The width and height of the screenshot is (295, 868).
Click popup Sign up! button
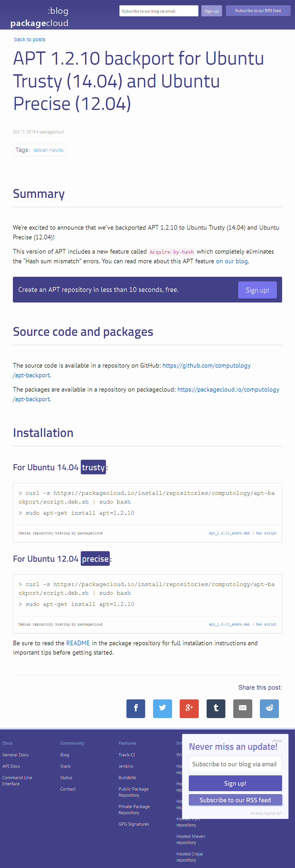tap(235, 783)
